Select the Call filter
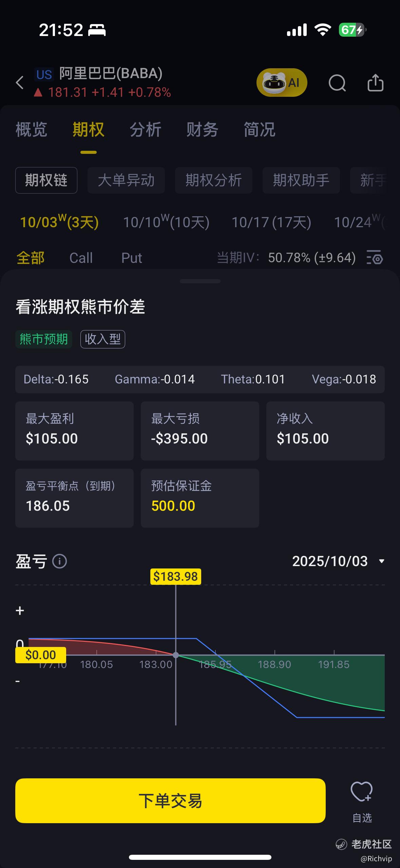Viewport: 400px width, 868px height. tap(81, 258)
